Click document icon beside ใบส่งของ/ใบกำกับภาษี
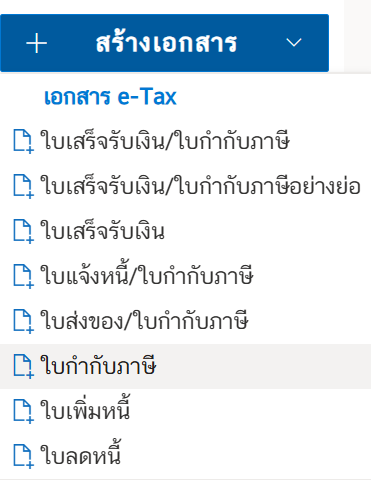The height and width of the screenshot is (483, 371). point(23,321)
